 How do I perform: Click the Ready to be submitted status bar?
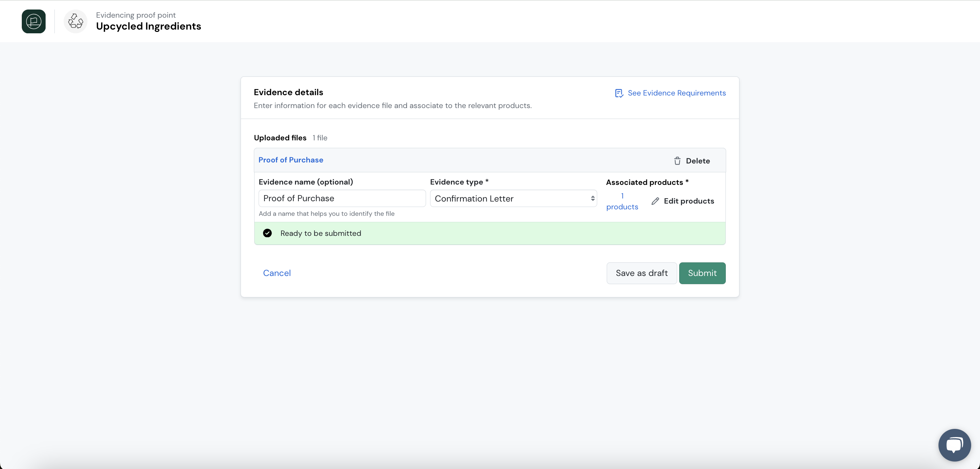[x=490, y=233]
